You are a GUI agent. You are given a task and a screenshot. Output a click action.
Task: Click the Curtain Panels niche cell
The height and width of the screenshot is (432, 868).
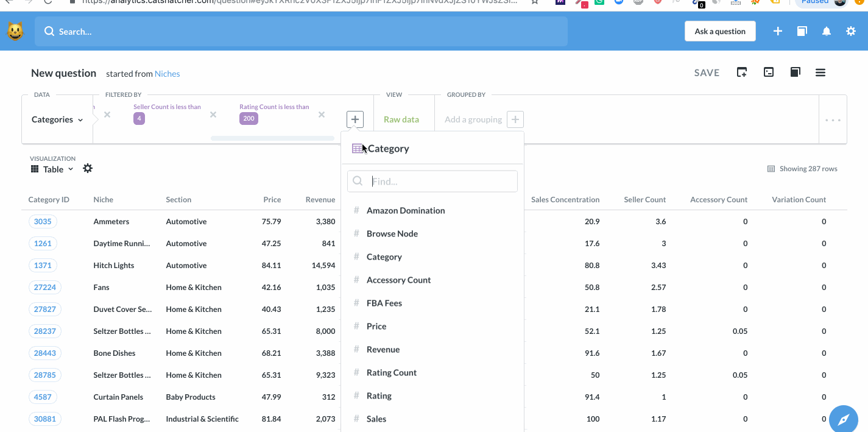(118, 397)
